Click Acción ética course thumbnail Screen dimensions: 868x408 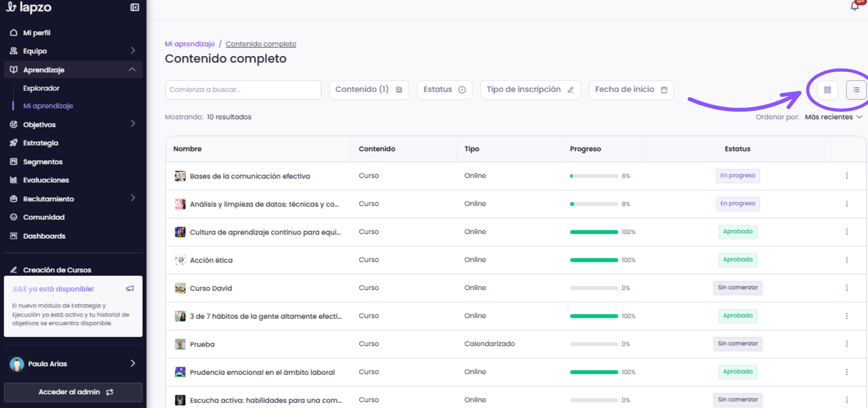coord(180,260)
